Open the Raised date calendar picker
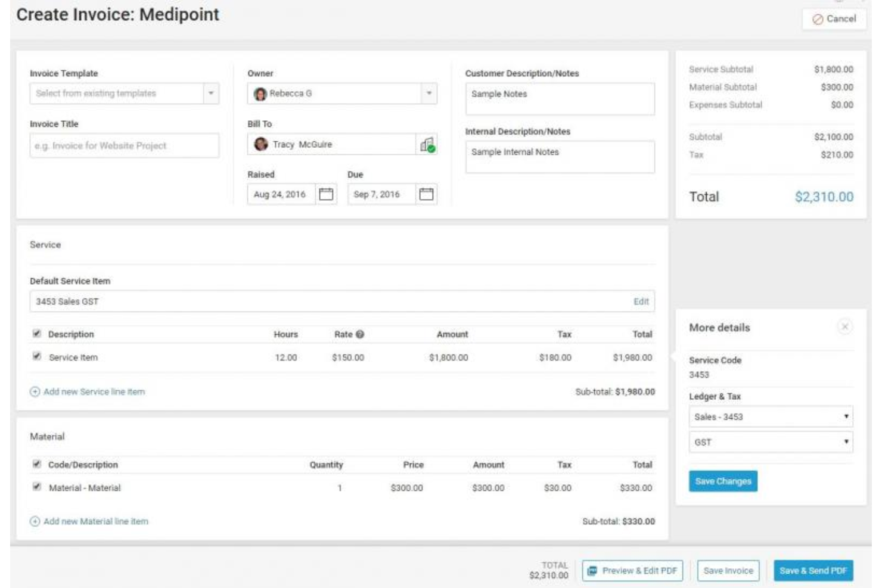 (326, 194)
